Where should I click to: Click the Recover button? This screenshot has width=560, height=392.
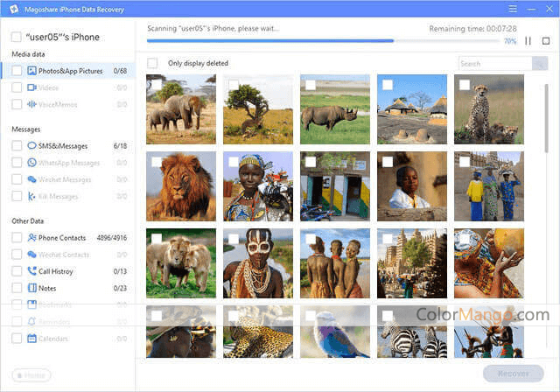(513, 373)
